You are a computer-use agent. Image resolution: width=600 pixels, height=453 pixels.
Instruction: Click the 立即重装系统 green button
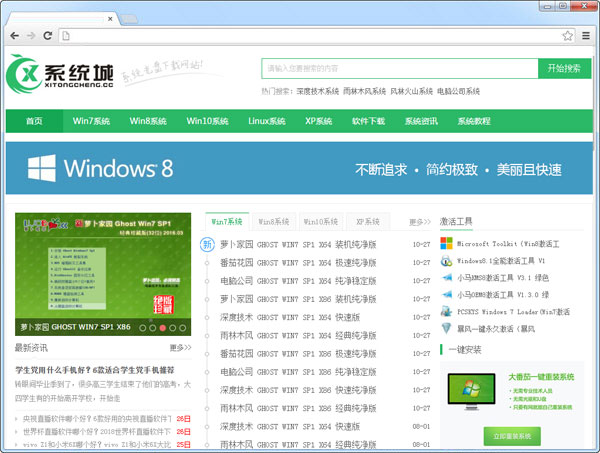(x=512, y=436)
